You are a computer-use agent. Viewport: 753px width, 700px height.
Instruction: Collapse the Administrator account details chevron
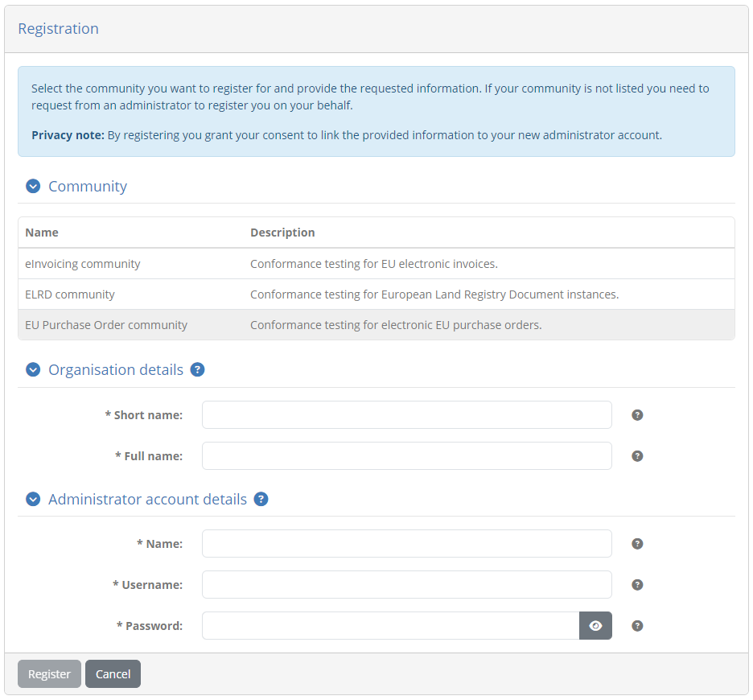(x=33, y=499)
